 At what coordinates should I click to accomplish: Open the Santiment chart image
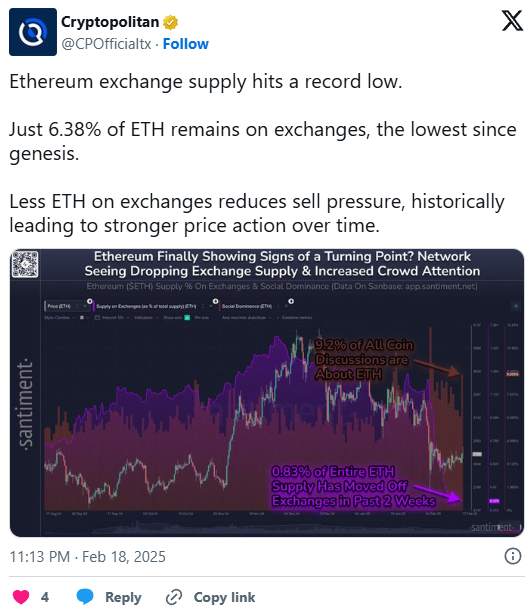[267, 393]
